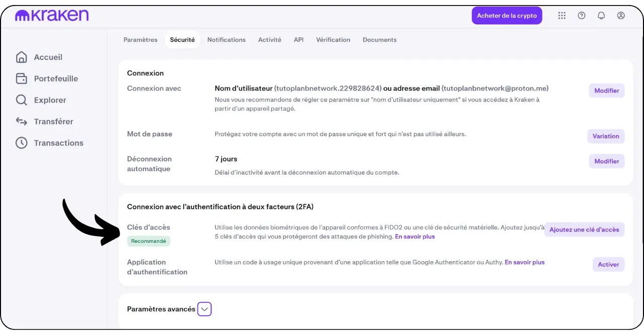Click the Variation button for Mot de passe
The image size is (644, 335).
(x=606, y=136)
